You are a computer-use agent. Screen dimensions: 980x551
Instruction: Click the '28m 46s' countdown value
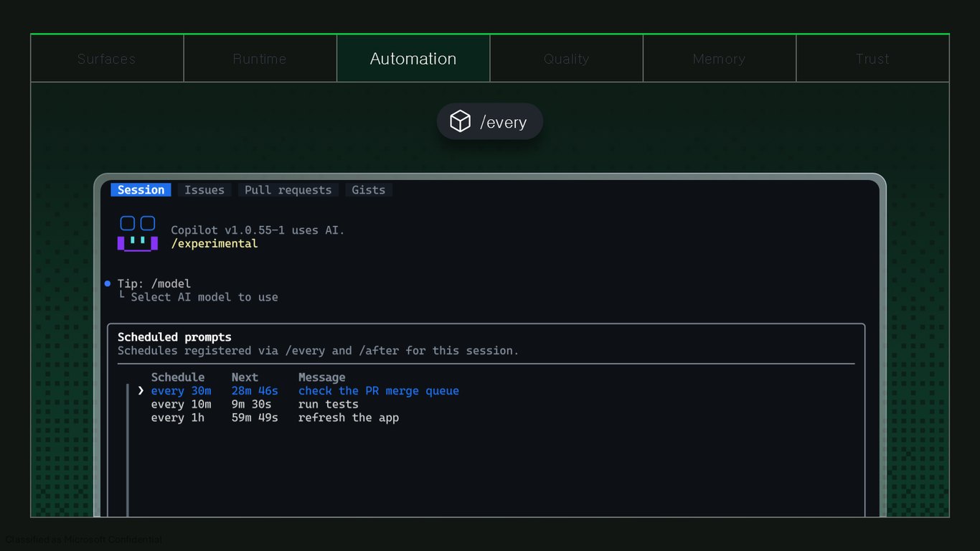(255, 391)
